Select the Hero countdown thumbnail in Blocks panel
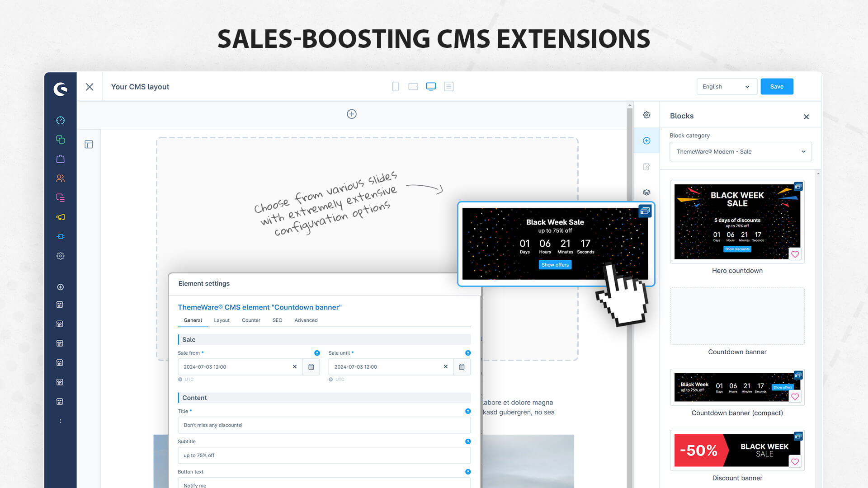The height and width of the screenshot is (488, 868). 737,220
